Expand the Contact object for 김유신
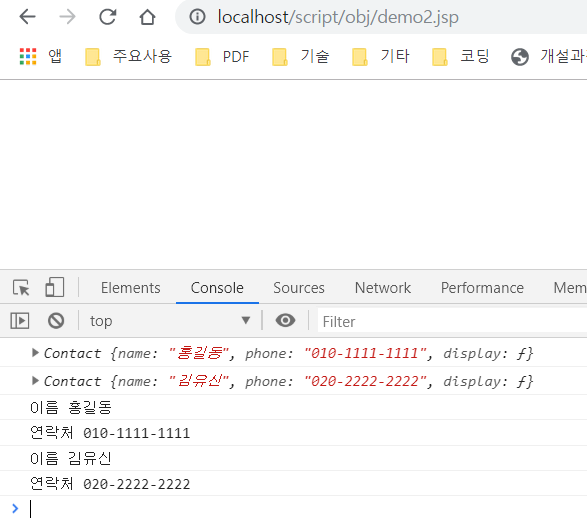The height and width of the screenshot is (530, 587). (35, 381)
